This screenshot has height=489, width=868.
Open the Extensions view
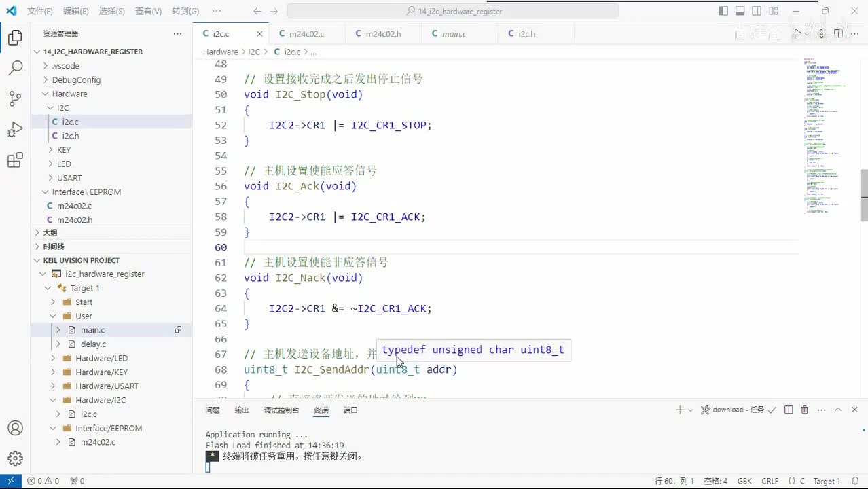[x=15, y=160]
